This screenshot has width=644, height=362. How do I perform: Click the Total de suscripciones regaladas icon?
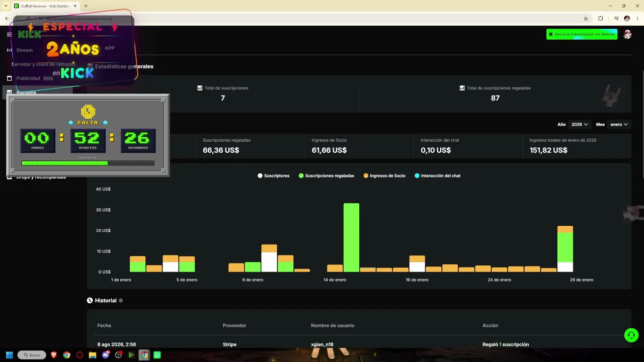pos(462,88)
